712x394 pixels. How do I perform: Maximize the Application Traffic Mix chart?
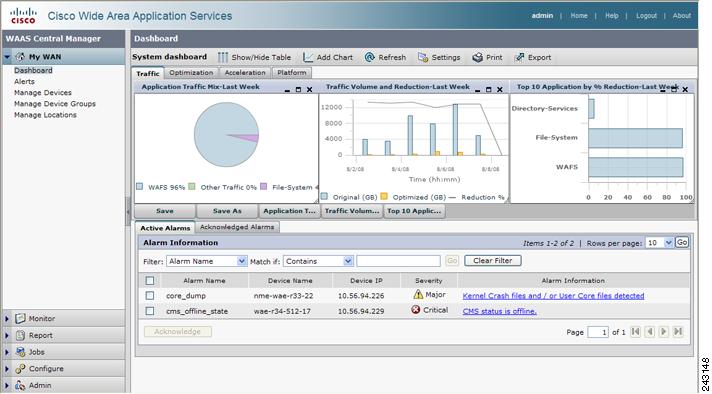pyautogui.click(x=298, y=90)
